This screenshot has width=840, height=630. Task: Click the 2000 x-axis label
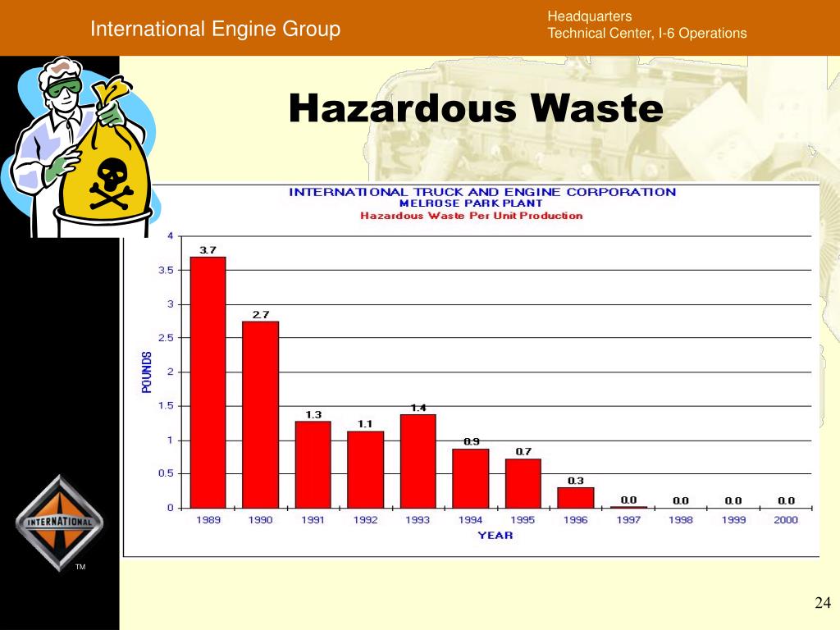[x=785, y=519]
